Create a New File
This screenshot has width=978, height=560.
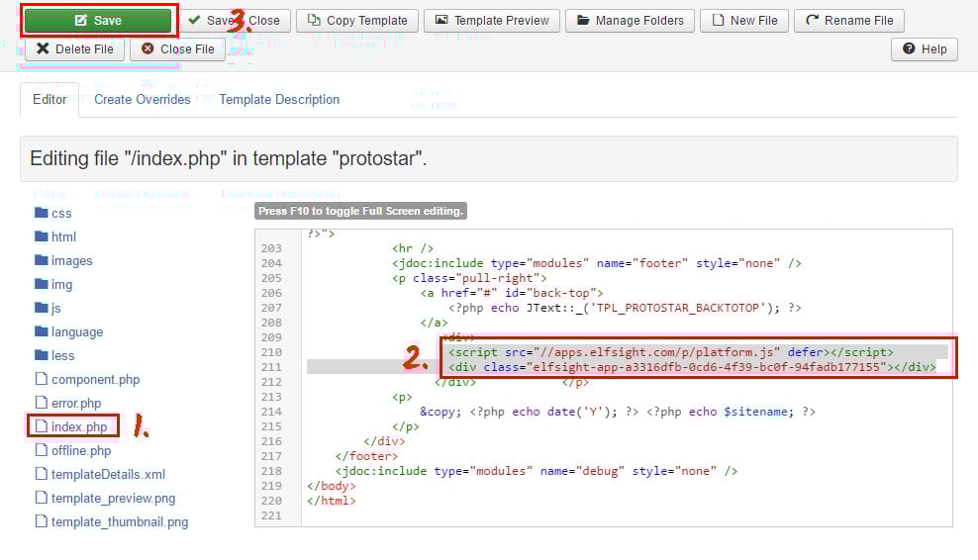click(x=744, y=21)
